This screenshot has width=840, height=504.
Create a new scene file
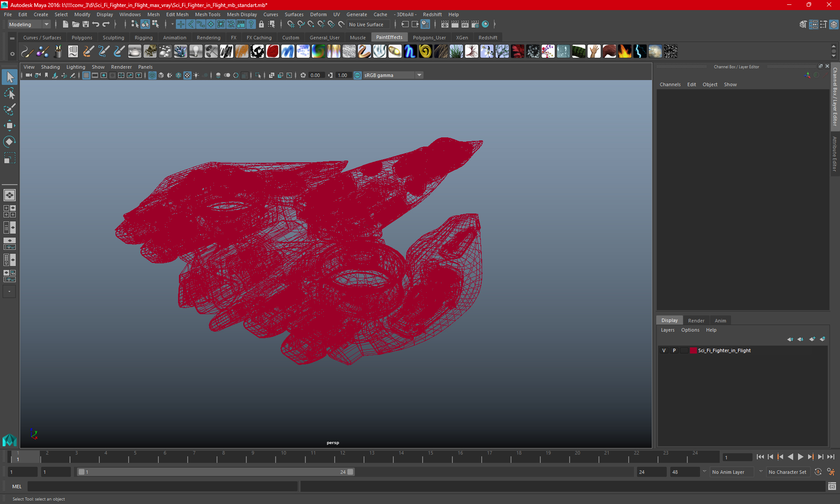(66, 24)
